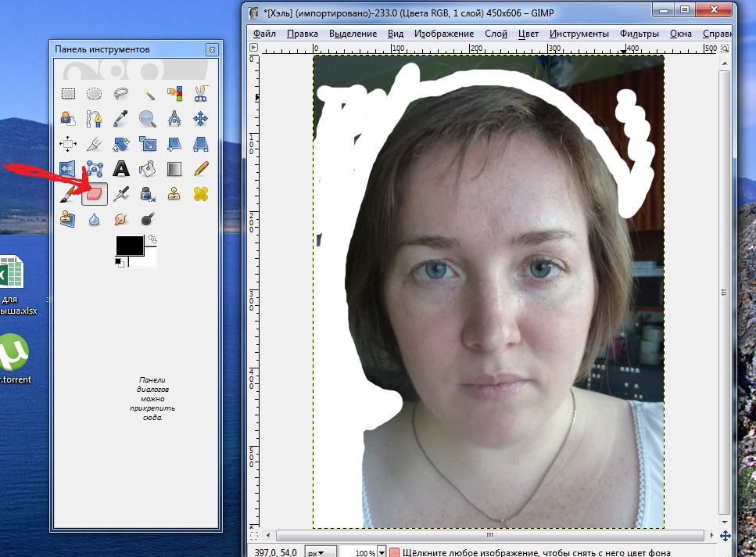This screenshot has width=756, height=557.
Task: Pick the Clone stamp tool
Action: pos(174,194)
